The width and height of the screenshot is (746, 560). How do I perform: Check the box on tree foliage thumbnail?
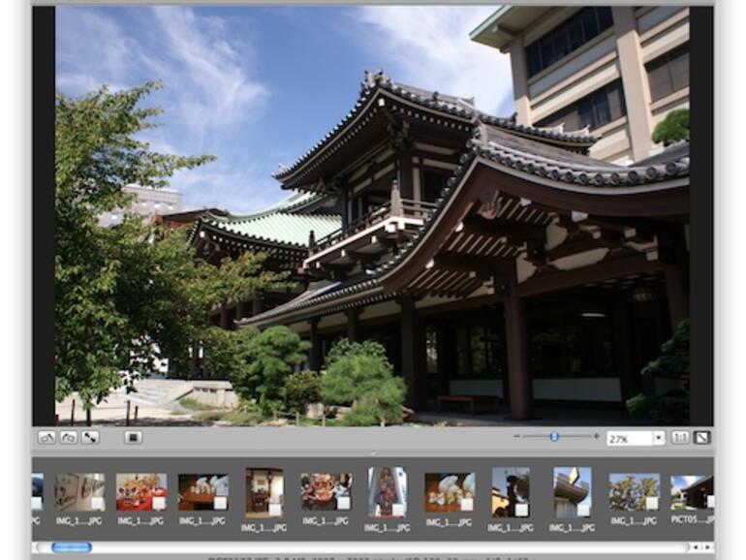[652, 504]
